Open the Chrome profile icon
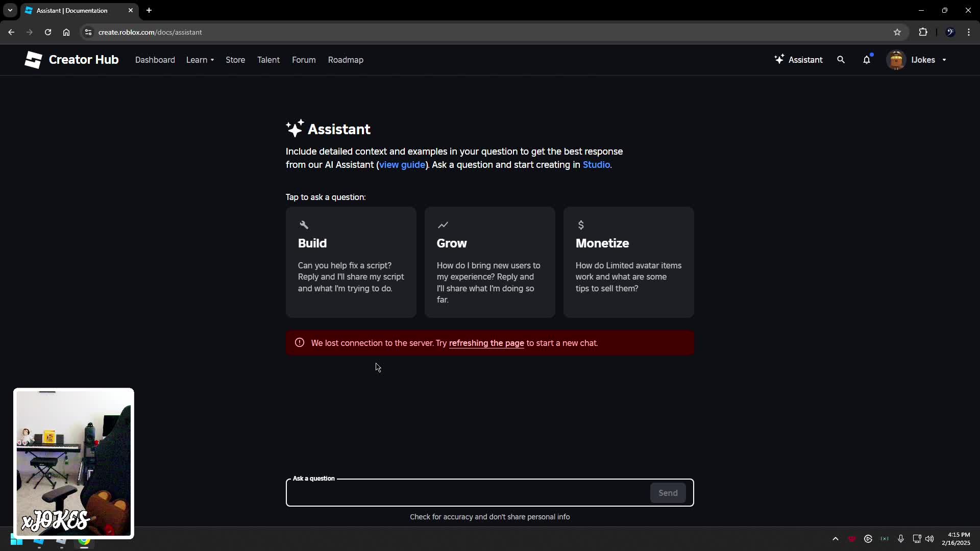Image resolution: width=980 pixels, height=551 pixels. (x=950, y=32)
